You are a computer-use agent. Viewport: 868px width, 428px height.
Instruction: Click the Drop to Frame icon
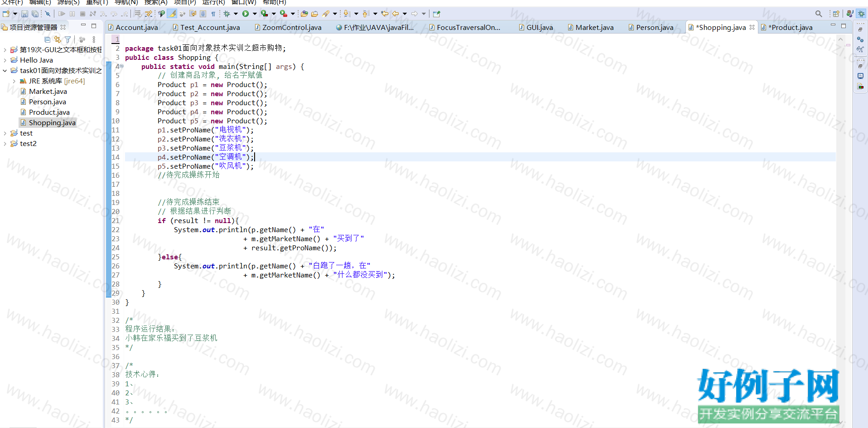tap(138, 14)
